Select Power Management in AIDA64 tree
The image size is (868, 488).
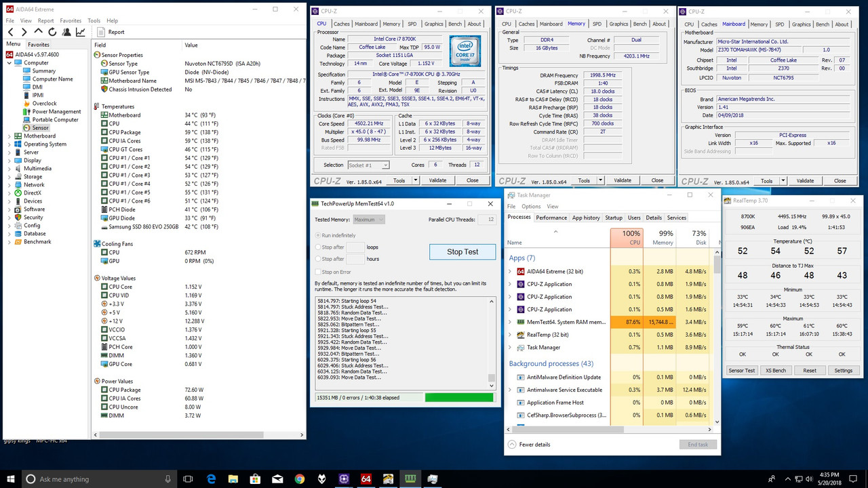click(x=57, y=112)
